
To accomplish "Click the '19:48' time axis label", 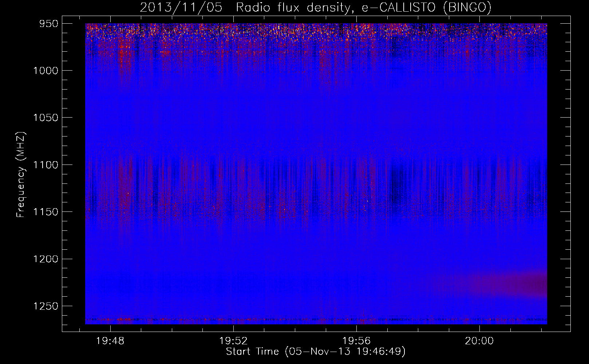I will click(x=110, y=341).
